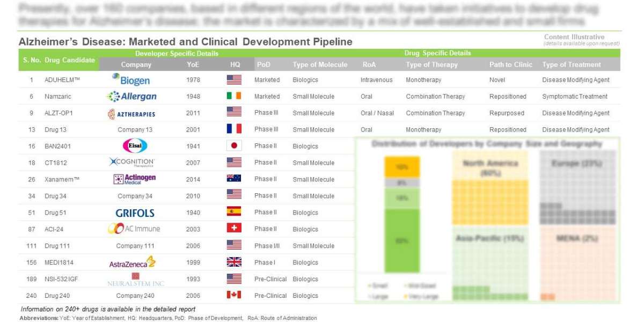Screen dimensions: 644x322
Task: Select the US flag in the Drug 34 row
Action: [x=234, y=194]
